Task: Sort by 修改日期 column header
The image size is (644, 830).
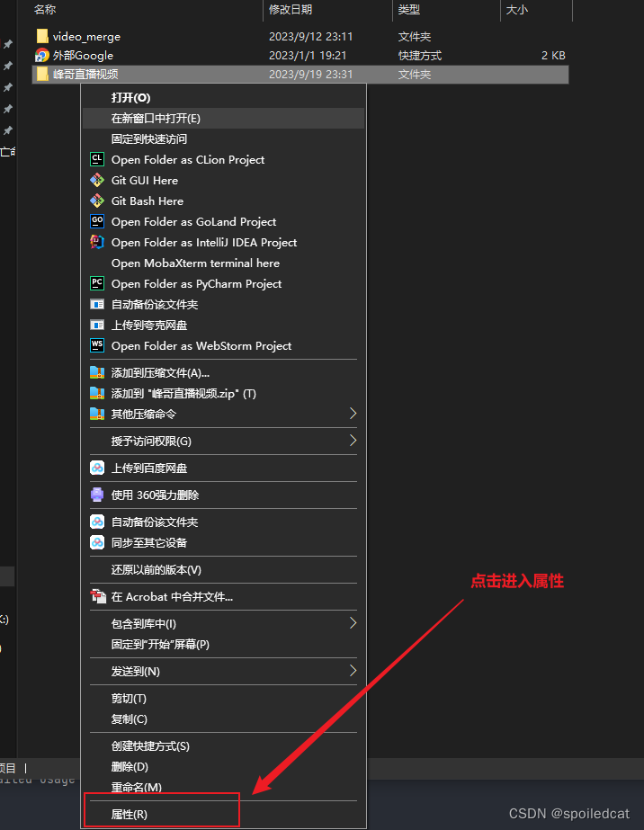Action: [x=291, y=9]
